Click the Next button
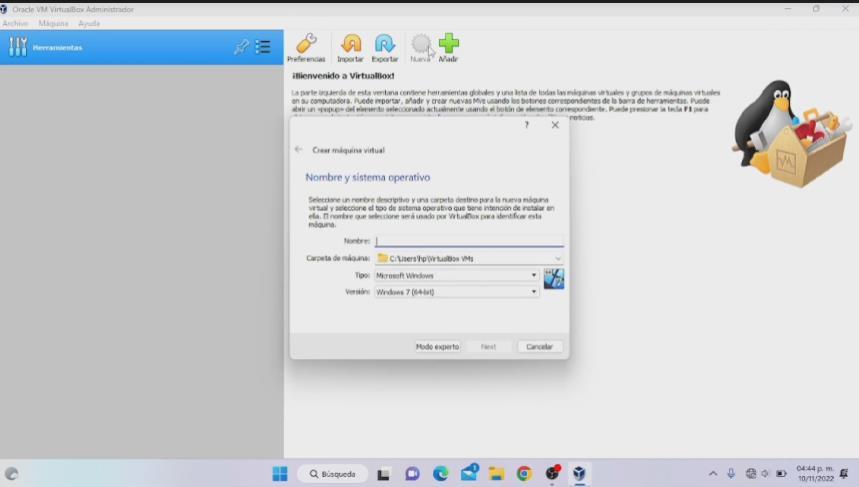Viewport: 859px width, 487px height. 488,347
